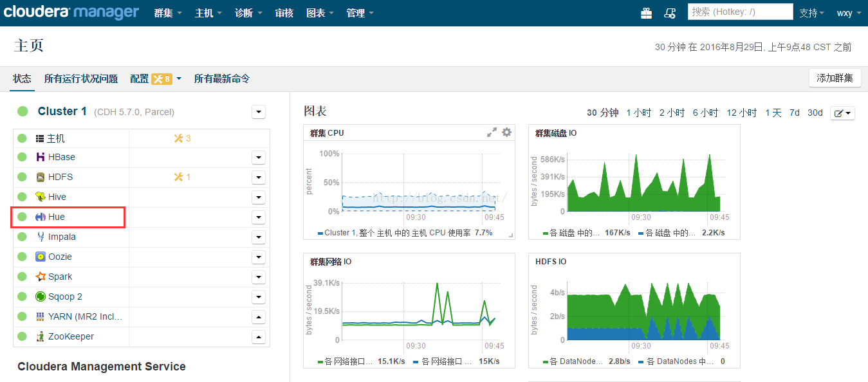Click the 搜索 search input field
This screenshot has height=382, width=868.
[740, 12]
